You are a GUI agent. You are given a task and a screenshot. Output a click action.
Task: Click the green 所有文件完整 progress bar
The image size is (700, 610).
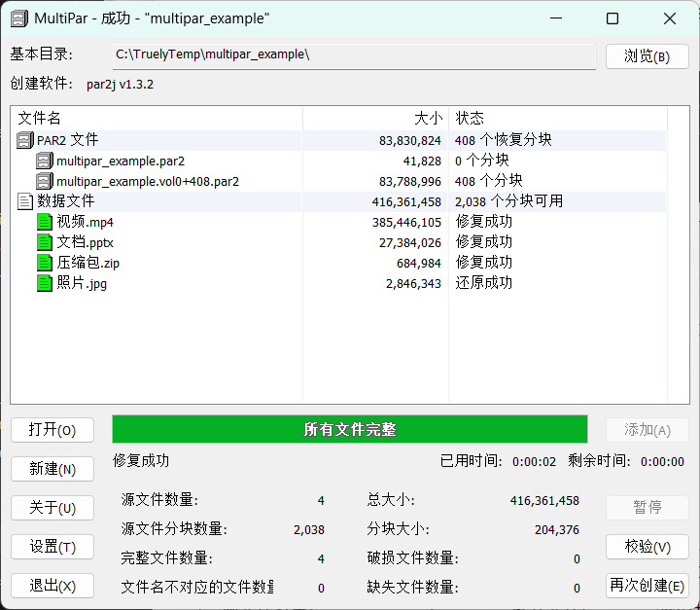350,430
